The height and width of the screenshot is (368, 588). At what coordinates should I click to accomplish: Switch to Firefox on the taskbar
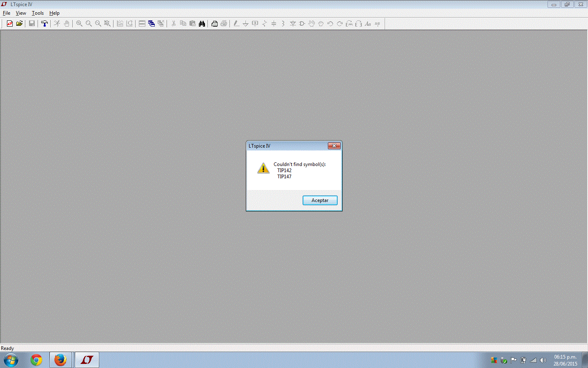[x=60, y=360]
